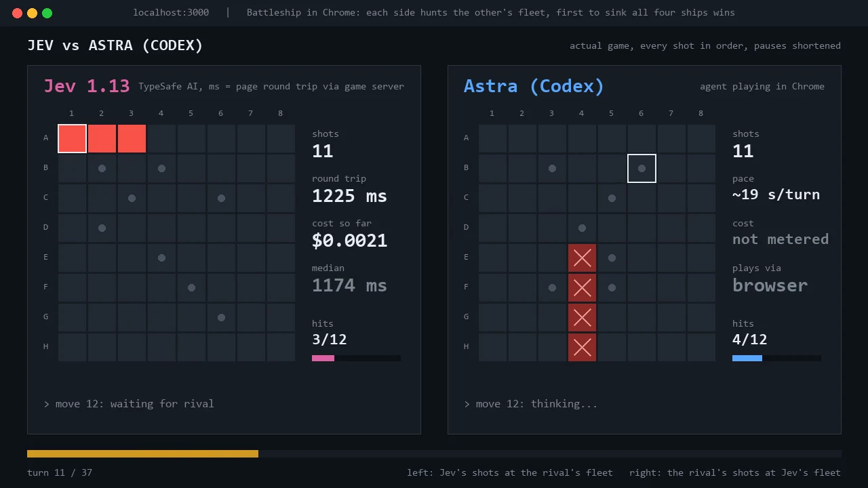Click the orange turn progress bar
Image resolution: width=868 pixels, height=488 pixels.
coord(142,453)
